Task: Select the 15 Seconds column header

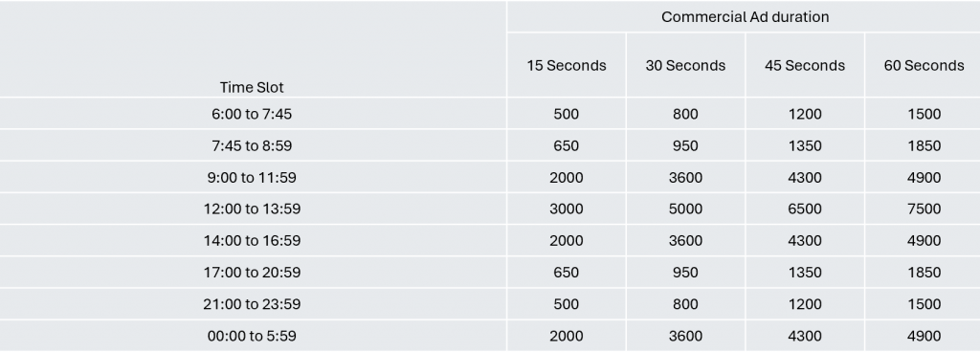Action: coord(567,65)
